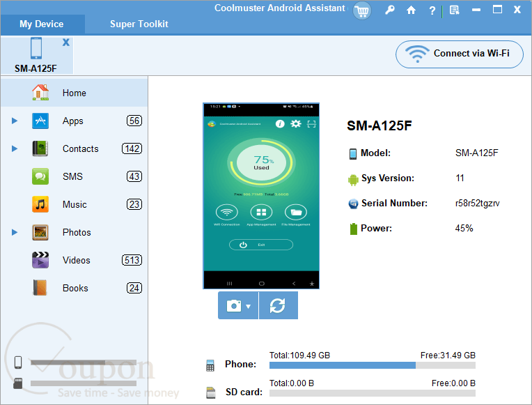The width and height of the screenshot is (532, 405).
Task: Open Music category in sidebar
Action: (75, 204)
